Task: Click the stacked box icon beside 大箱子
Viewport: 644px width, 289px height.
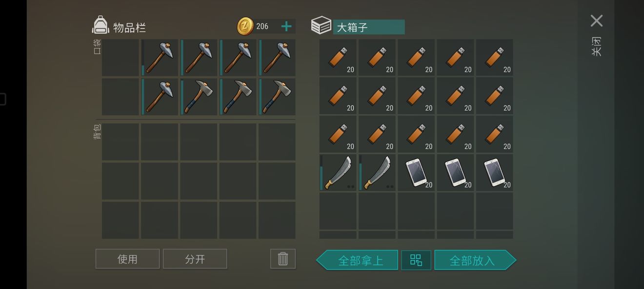Action: [x=321, y=25]
